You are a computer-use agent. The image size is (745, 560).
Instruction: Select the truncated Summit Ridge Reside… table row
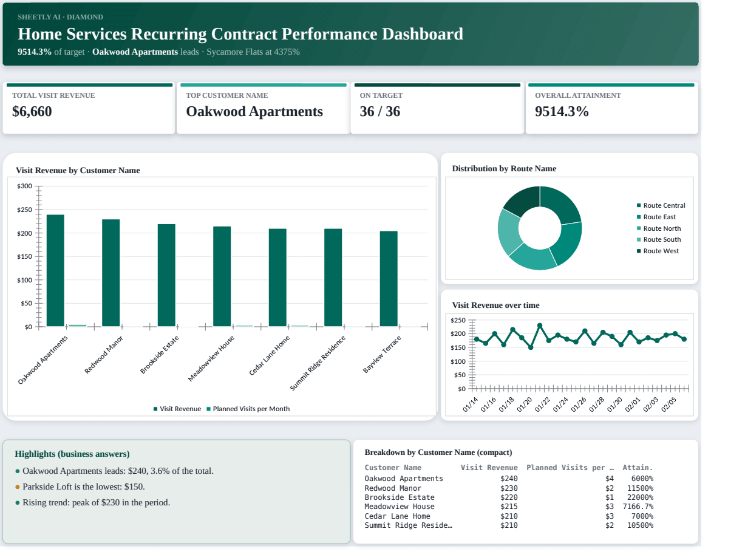[x=409, y=525]
